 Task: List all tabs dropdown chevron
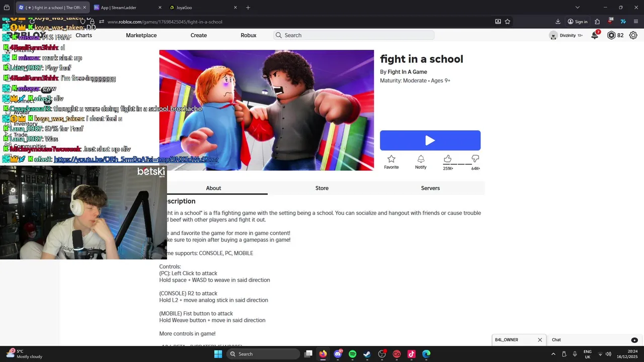(x=578, y=8)
